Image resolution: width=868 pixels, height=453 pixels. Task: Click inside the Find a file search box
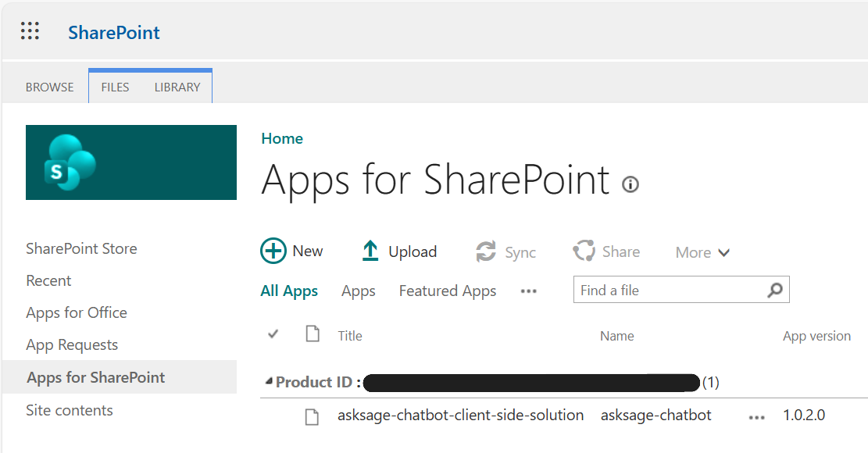pos(664,289)
